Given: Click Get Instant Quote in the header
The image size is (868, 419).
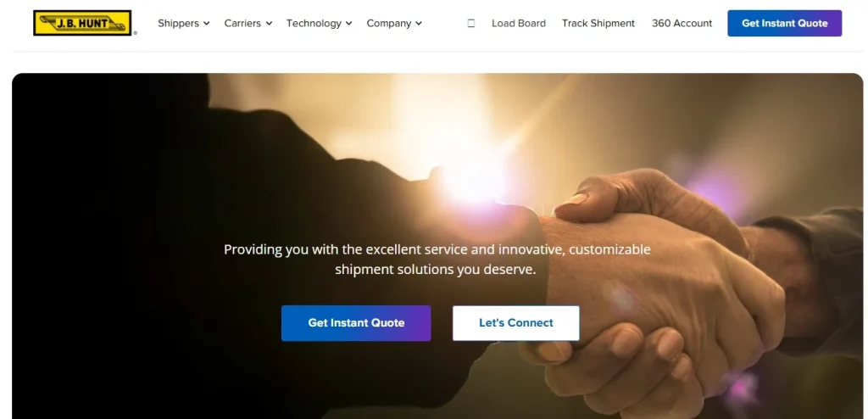Looking at the screenshot, I should click(x=784, y=23).
